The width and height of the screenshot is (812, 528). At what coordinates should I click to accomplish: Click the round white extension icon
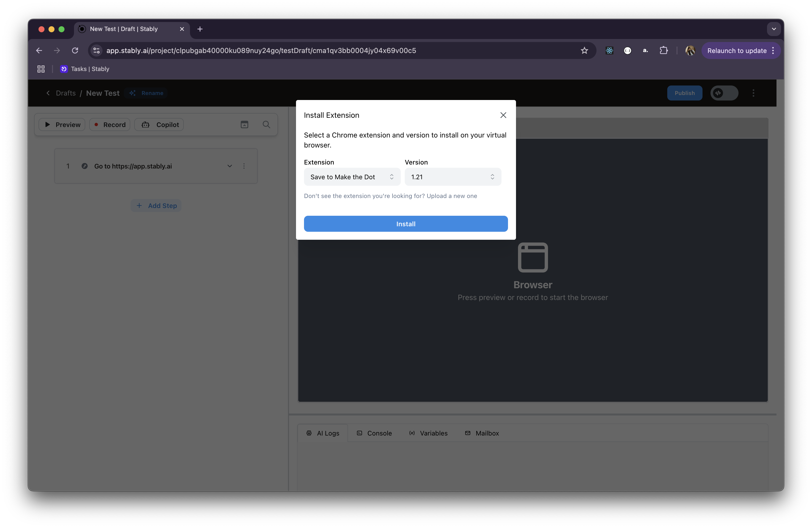pyautogui.click(x=627, y=50)
